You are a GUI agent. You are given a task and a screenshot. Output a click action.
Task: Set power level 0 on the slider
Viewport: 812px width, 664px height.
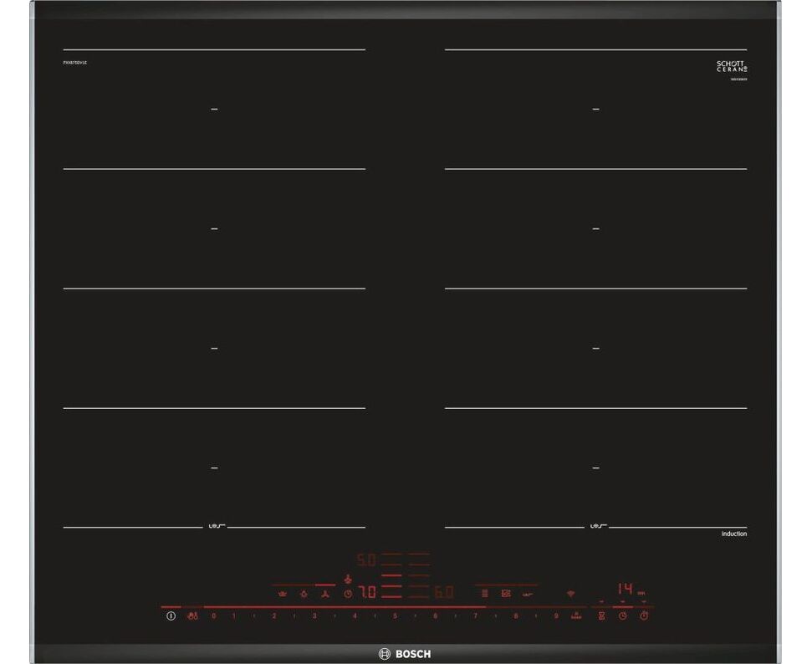213,616
